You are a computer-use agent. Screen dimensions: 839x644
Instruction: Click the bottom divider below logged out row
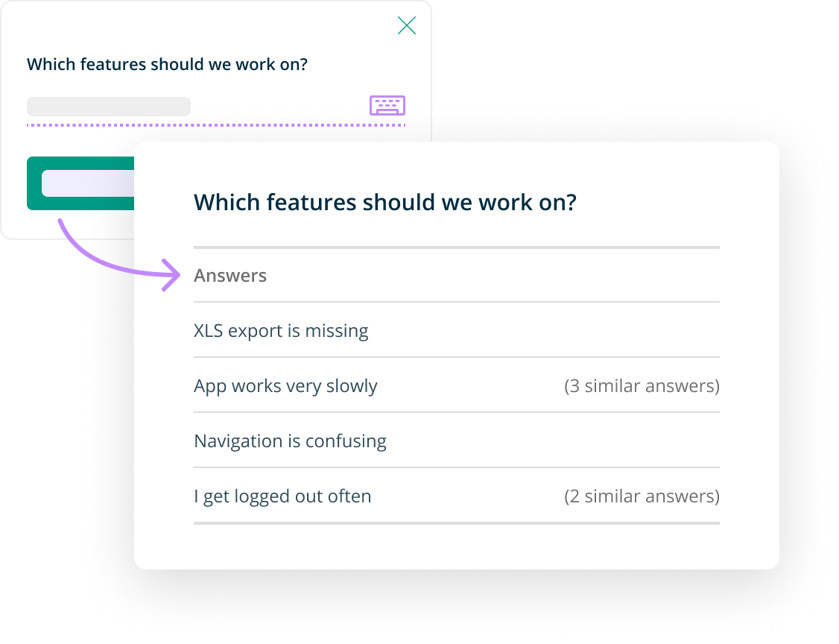(x=457, y=523)
